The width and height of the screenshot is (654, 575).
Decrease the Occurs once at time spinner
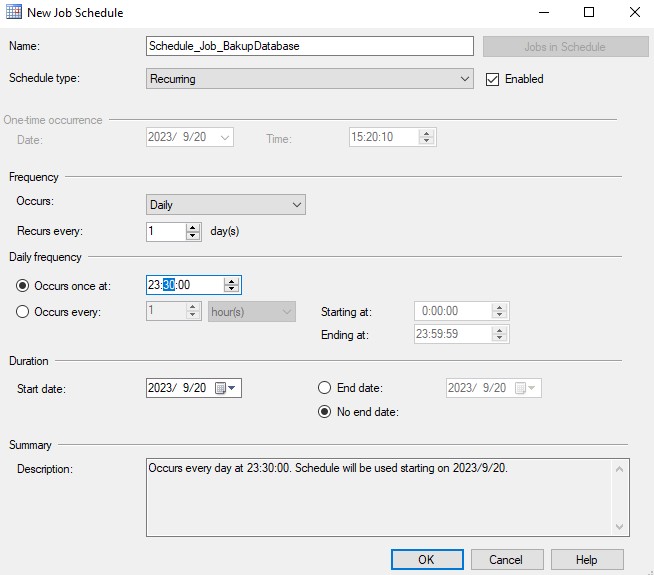pyautogui.click(x=231, y=289)
